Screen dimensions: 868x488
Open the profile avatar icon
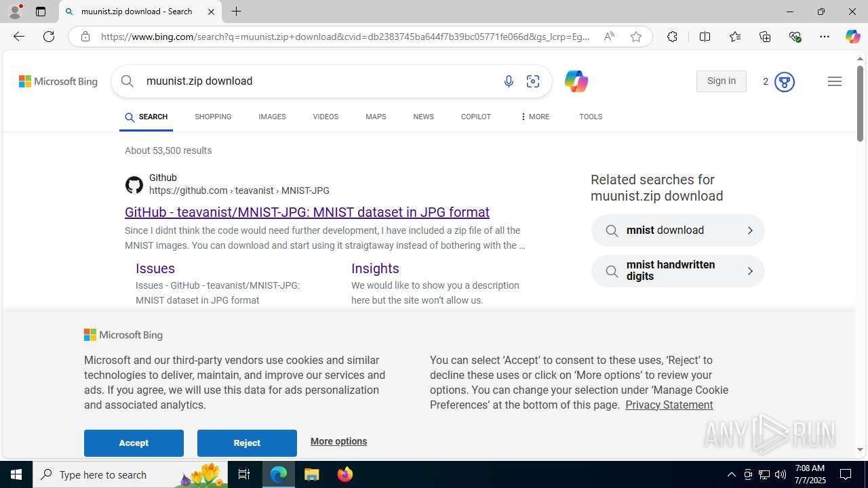click(15, 12)
